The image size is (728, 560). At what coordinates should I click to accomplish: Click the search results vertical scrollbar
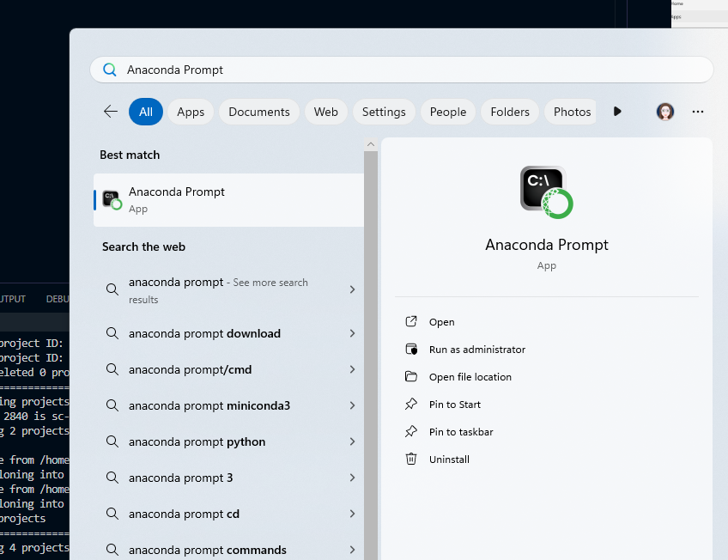click(x=371, y=344)
